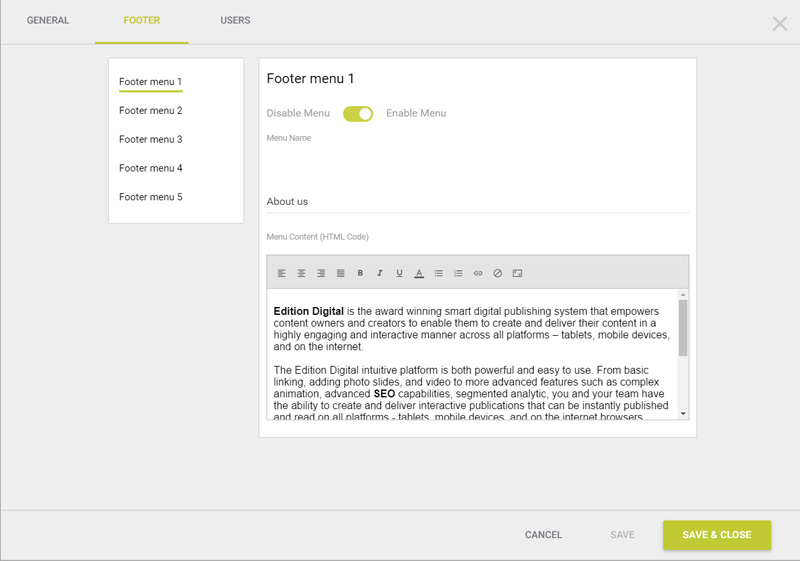Click the 'Menu Content (HTML Code)' label
This screenshot has height=561, width=800.
coord(317,237)
